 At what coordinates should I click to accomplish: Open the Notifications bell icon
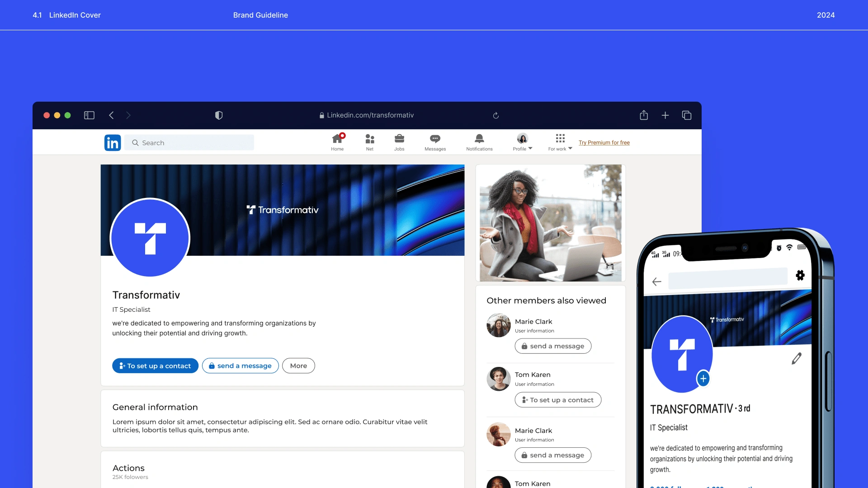tap(479, 142)
